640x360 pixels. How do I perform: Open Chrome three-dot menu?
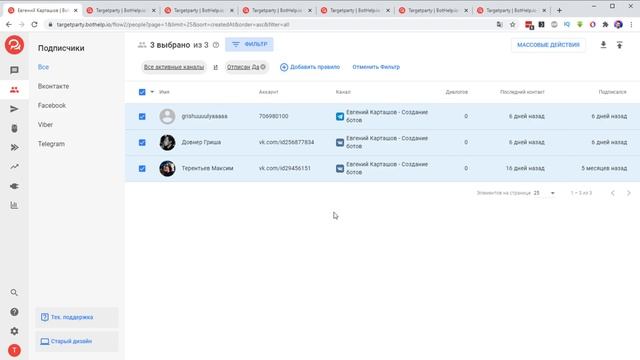(631, 24)
